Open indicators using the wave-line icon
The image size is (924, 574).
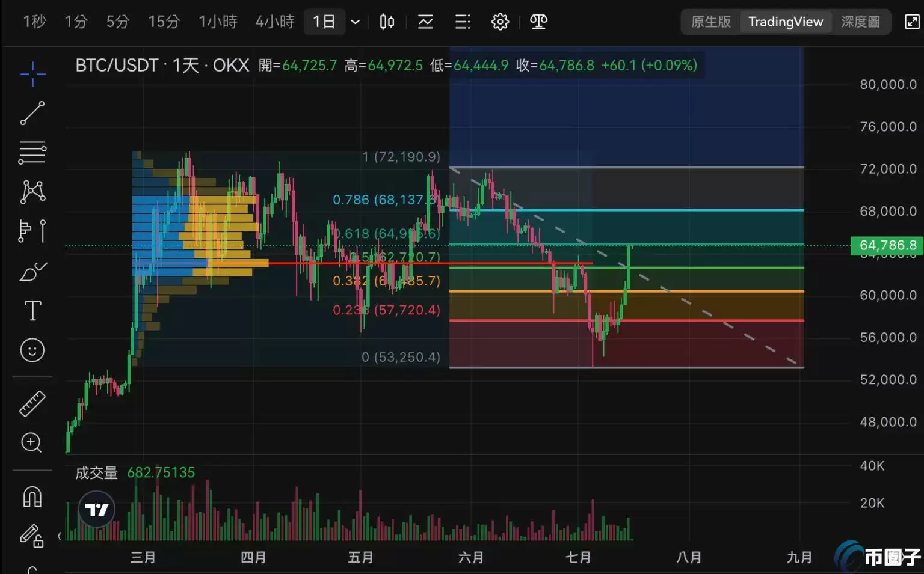pos(425,22)
